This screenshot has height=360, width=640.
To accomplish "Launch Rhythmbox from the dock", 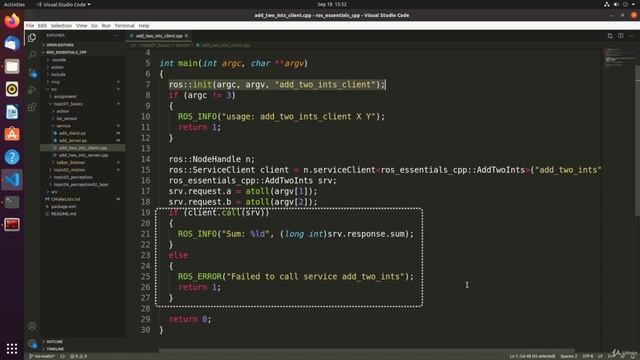I will [12, 89].
